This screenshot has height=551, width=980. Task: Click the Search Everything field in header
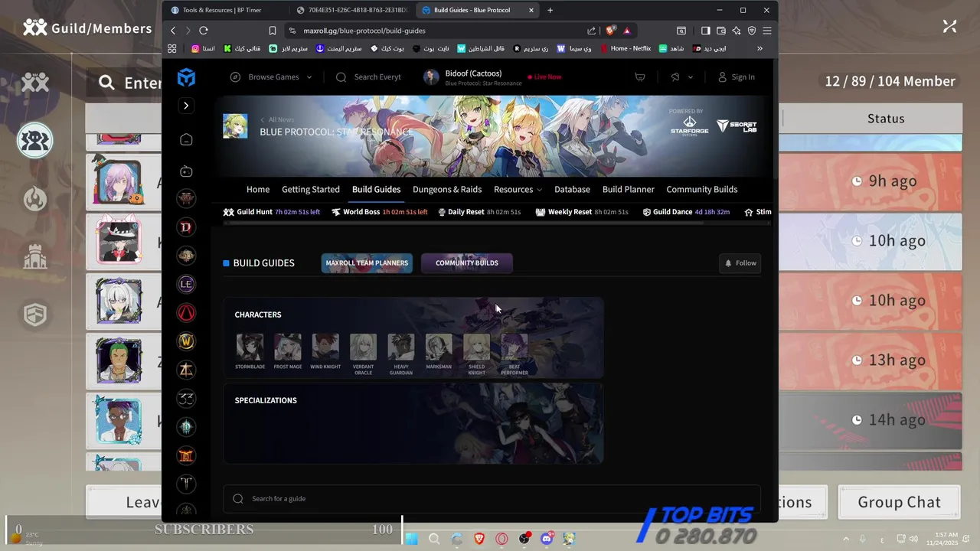368,77
